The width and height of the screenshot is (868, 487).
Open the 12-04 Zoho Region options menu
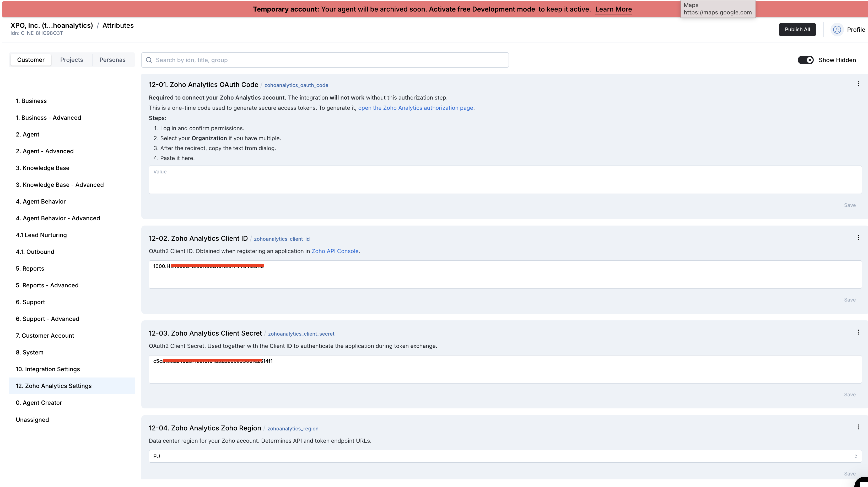point(858,427)
